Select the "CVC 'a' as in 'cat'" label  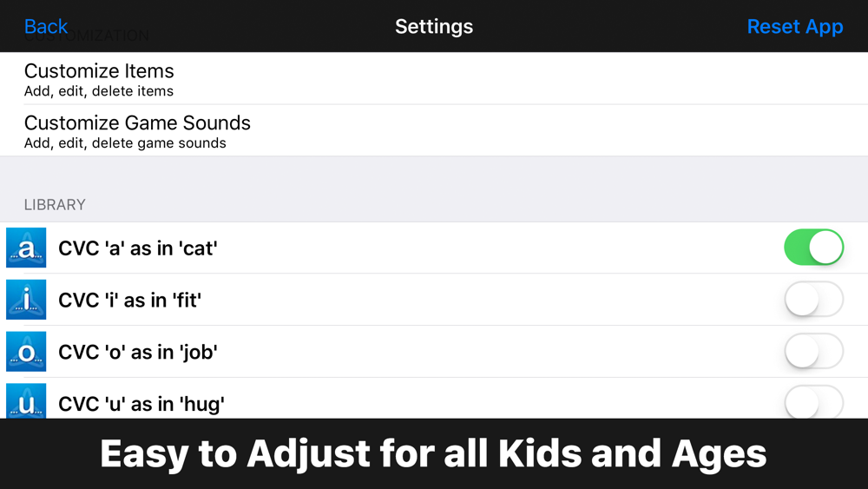tap(137, 248)
